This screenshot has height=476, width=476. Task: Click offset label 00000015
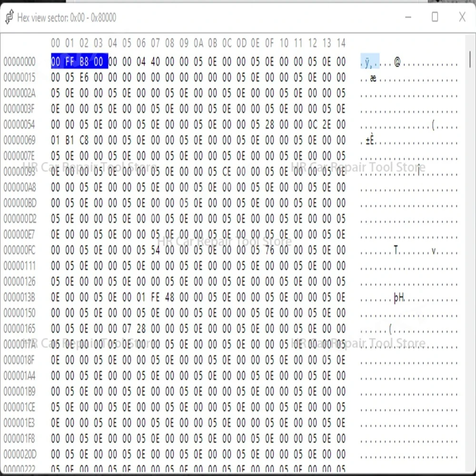pyautogui.click(x=20, y=78)
